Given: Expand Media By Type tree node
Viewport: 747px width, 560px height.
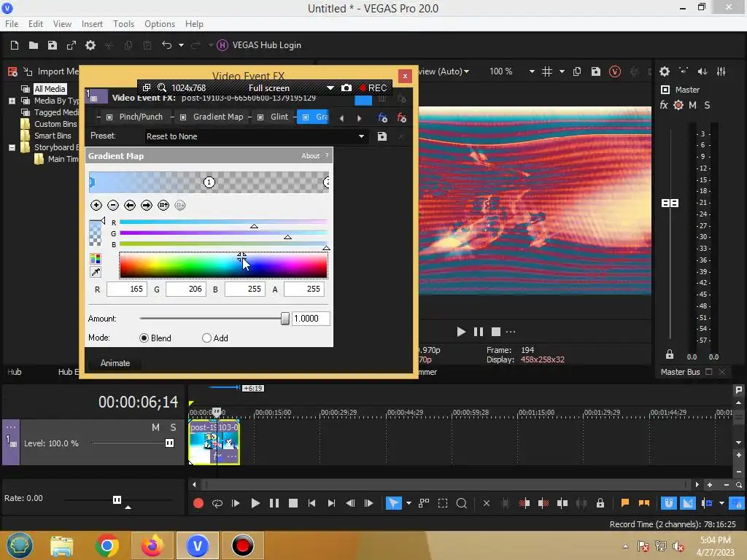Looking at the screenshot, I should click(x=12, y=101).
